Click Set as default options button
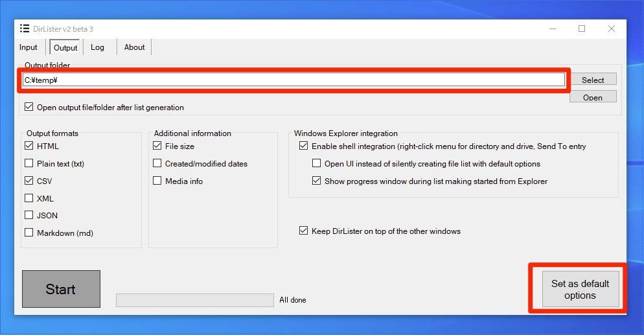This screenshot has height=335, width=644. (x=581, y=289)
